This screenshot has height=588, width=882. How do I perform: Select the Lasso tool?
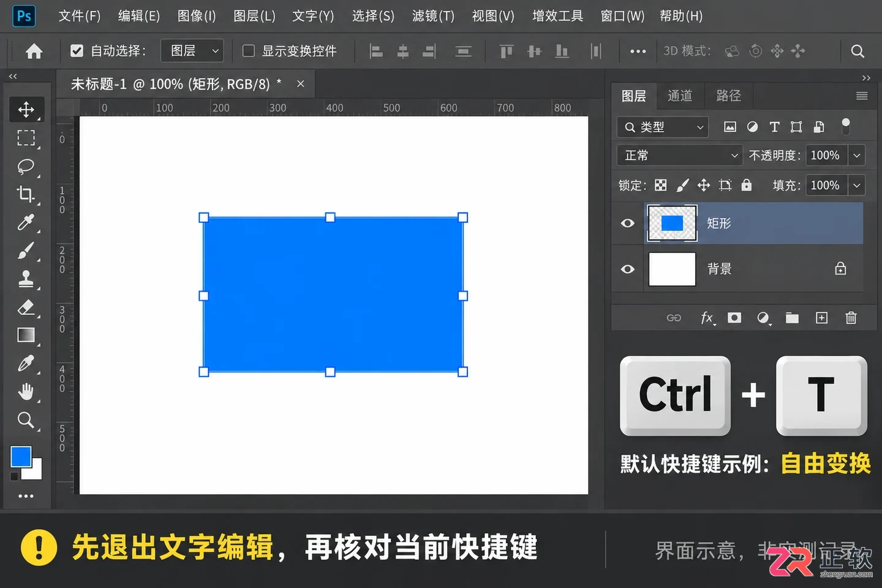coord(26,166)
